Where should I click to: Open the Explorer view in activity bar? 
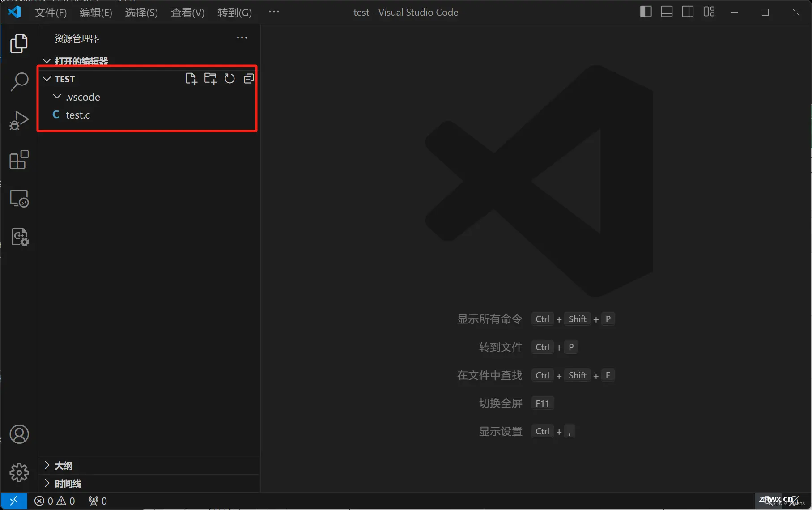(19, 43)
